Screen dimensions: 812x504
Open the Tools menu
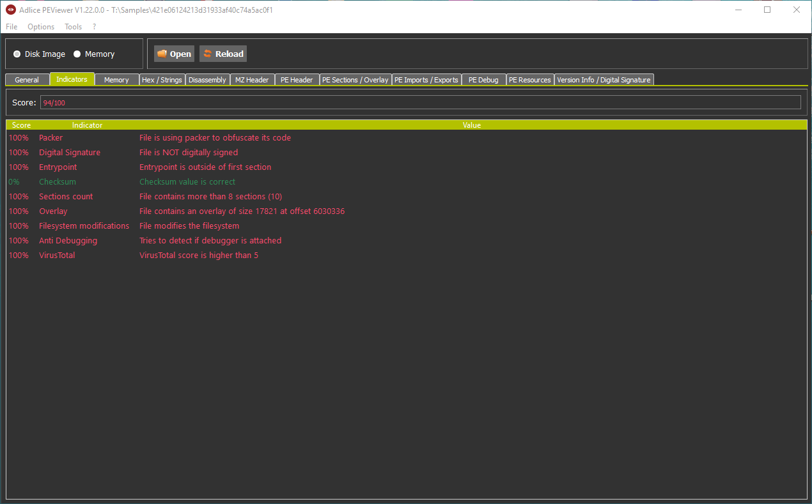(x=74, y=27)
